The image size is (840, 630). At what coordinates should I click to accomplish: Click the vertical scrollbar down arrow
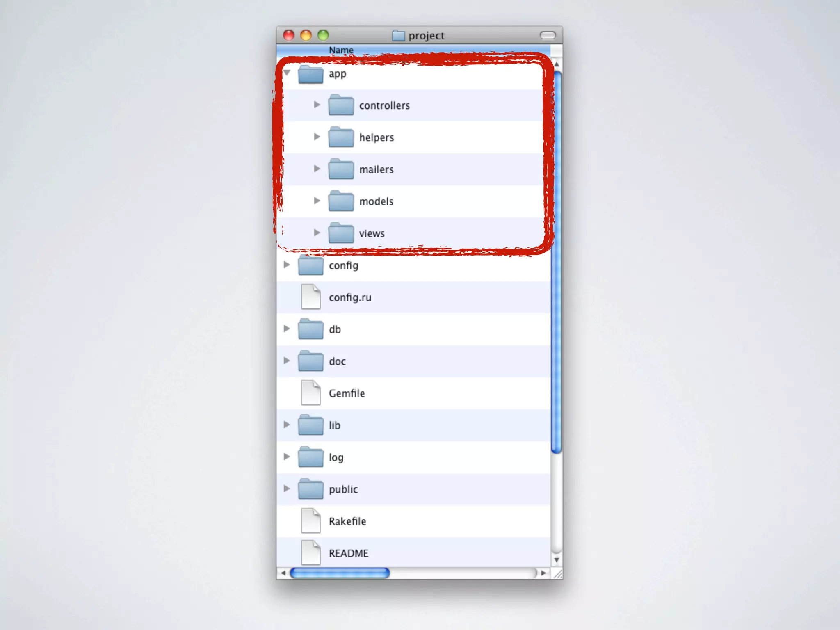557,560
